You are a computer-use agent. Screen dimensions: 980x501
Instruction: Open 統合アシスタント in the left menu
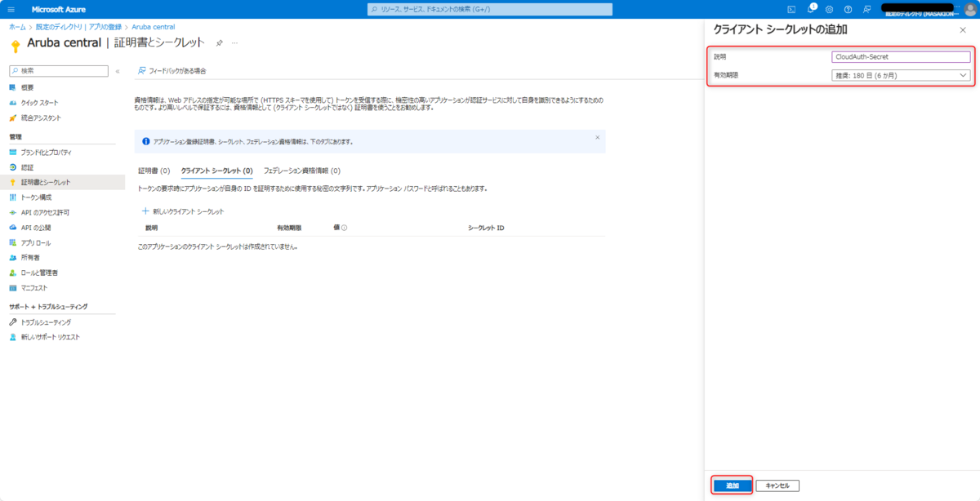point(41,117)
